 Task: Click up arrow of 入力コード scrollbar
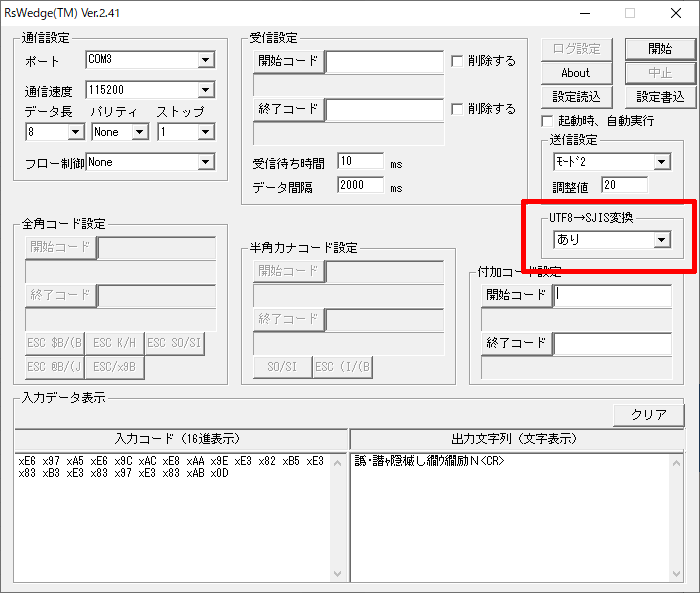point(338,464)
